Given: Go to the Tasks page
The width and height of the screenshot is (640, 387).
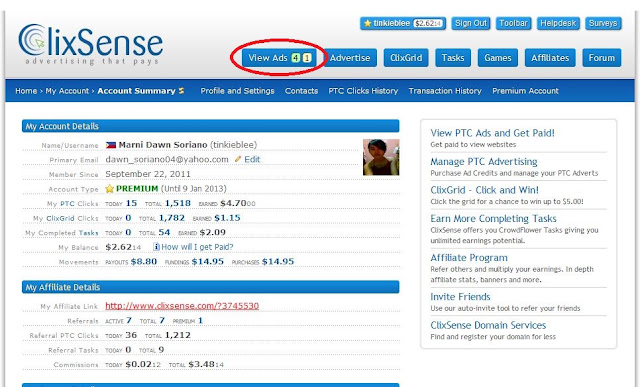Looking at the screenshot, I should coord(453,58).
